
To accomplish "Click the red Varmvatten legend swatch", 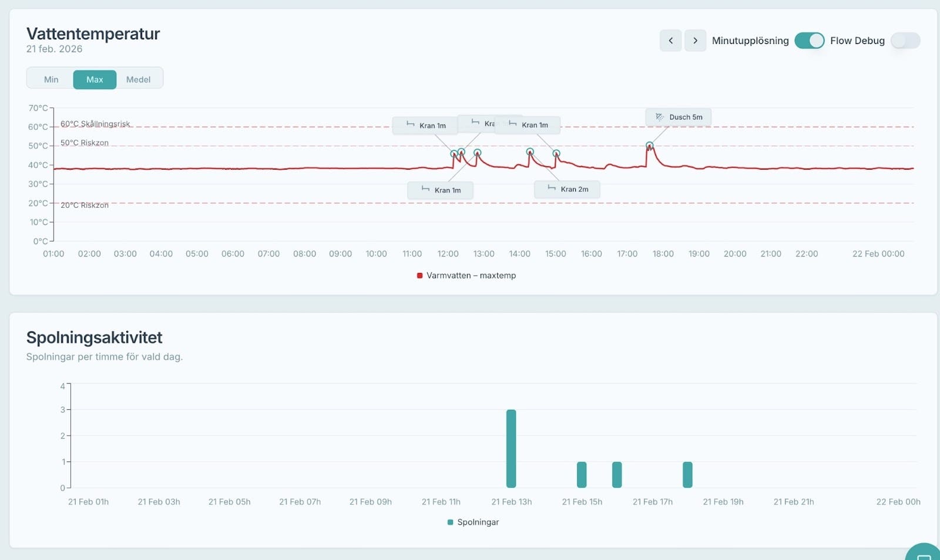I will pyautogui.click(x=419, y=275).
